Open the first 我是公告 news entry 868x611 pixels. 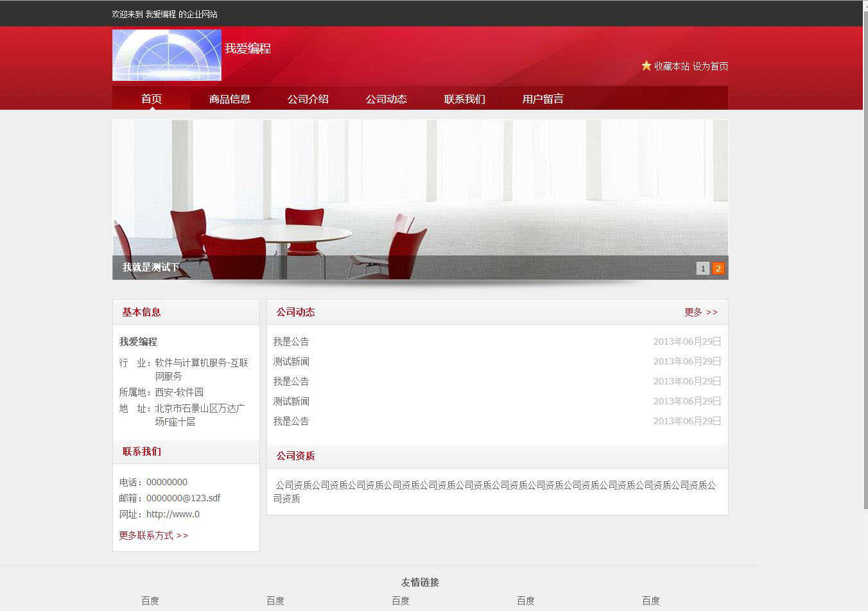tap(291, 341)
